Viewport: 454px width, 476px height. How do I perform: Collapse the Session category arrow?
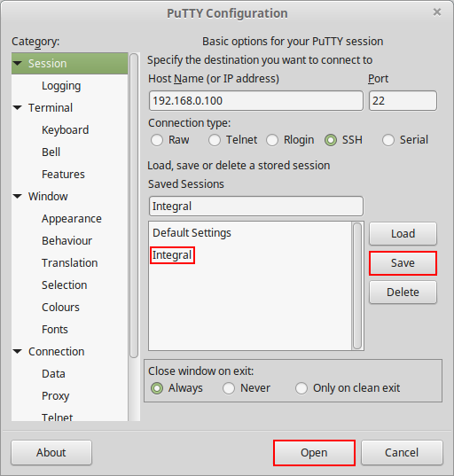tap(18, 64)
